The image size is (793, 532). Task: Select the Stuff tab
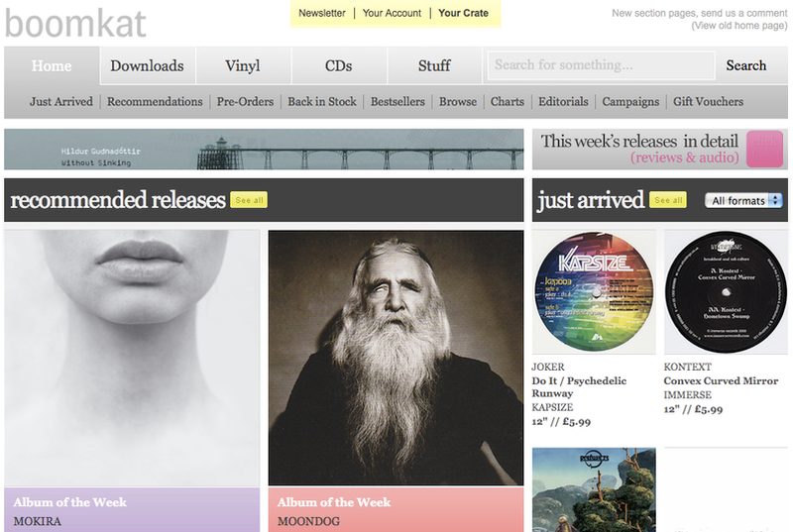pyautogui.click(x=434, y=65)
